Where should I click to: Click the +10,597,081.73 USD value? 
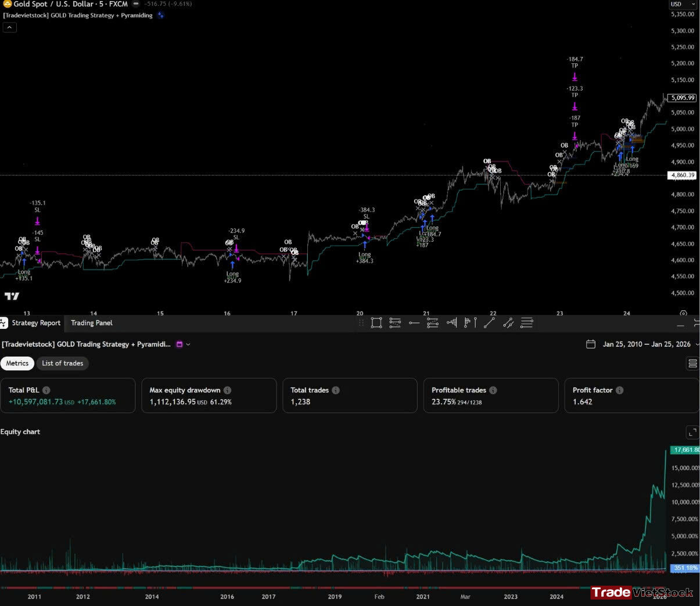[x=41, y=402]
